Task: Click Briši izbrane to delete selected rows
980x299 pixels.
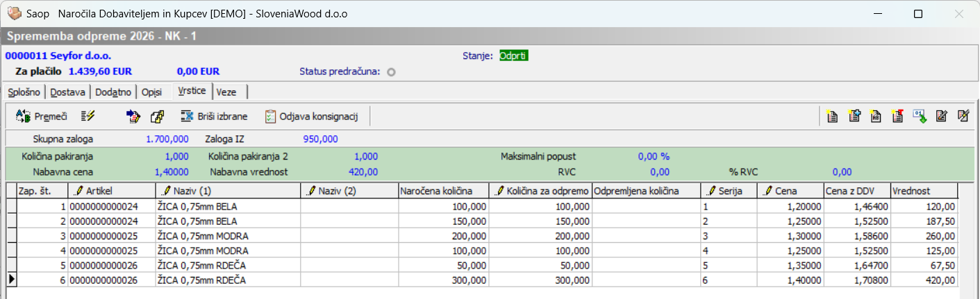Action: click(214, 117)
